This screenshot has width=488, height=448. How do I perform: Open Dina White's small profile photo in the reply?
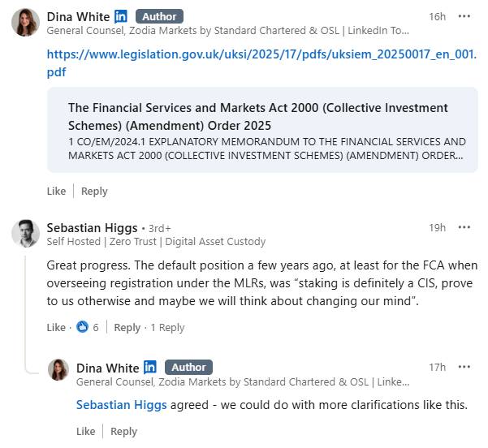point(58,369)
